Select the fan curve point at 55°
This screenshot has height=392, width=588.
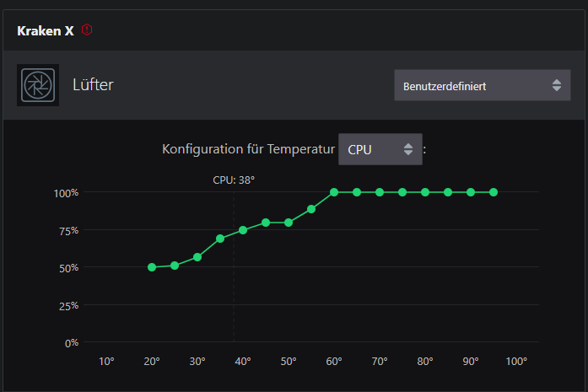tap(311, 209)
